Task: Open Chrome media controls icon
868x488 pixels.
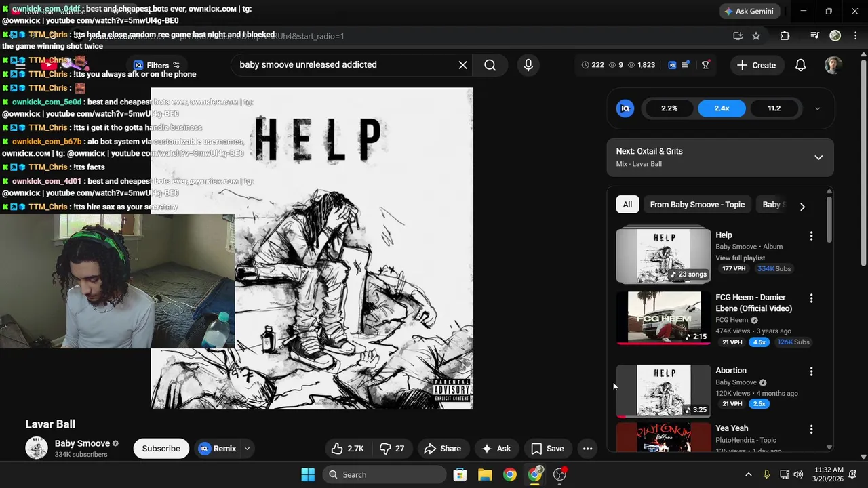Action: click(815, 36)
